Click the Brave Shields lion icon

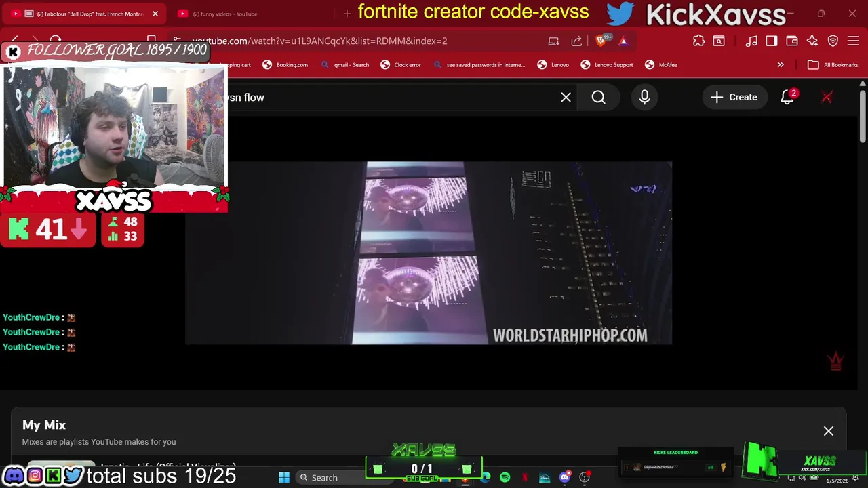(x=601, y=41)
